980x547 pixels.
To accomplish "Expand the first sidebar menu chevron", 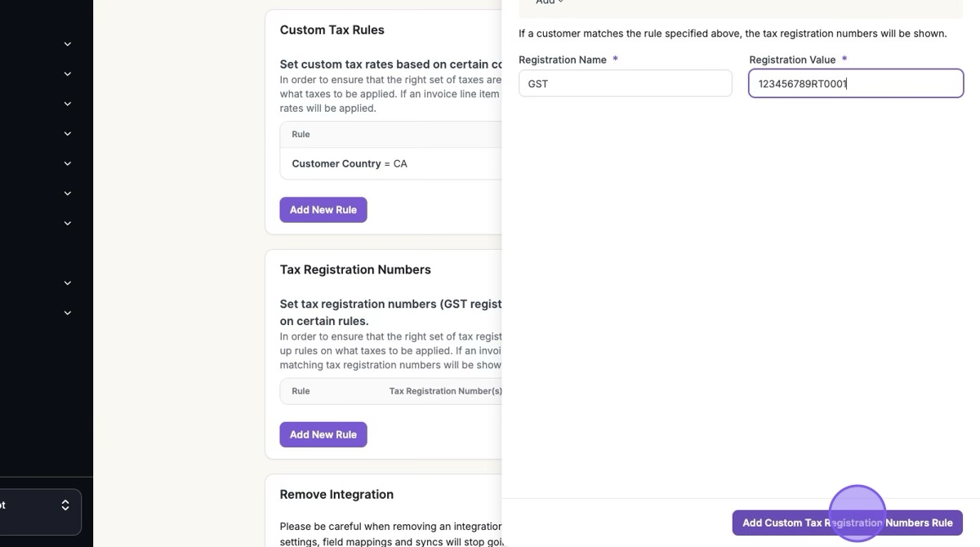I will 68,44.
